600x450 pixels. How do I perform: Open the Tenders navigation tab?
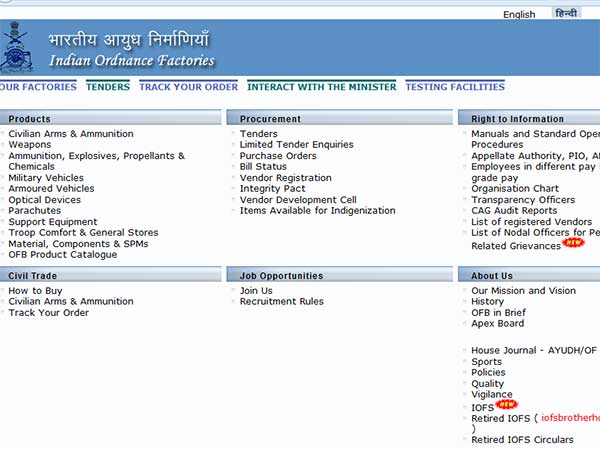(x=108, y=87)
